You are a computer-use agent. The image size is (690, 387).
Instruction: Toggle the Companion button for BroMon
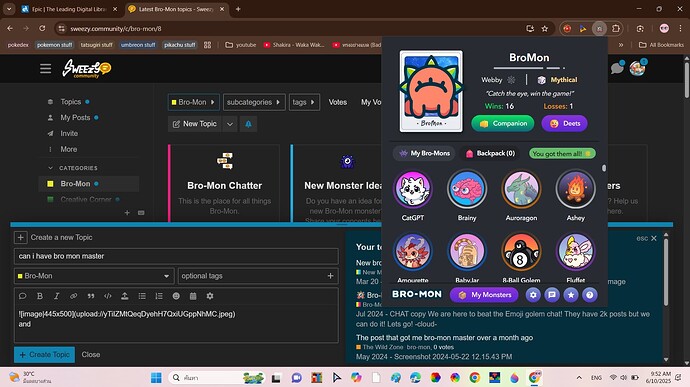pyautogui.click(x=503, y=124)
